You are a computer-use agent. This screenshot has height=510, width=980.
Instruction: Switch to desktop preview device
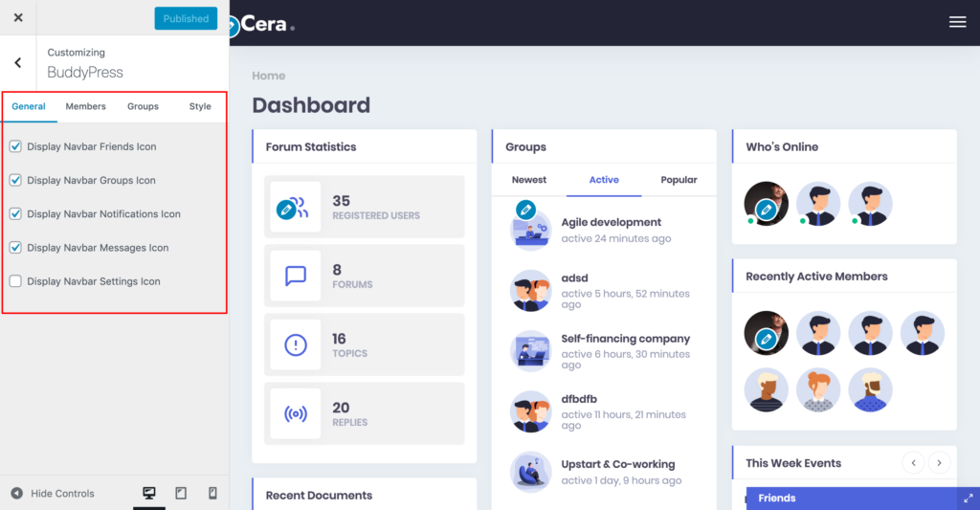click(x=148, y=493)
